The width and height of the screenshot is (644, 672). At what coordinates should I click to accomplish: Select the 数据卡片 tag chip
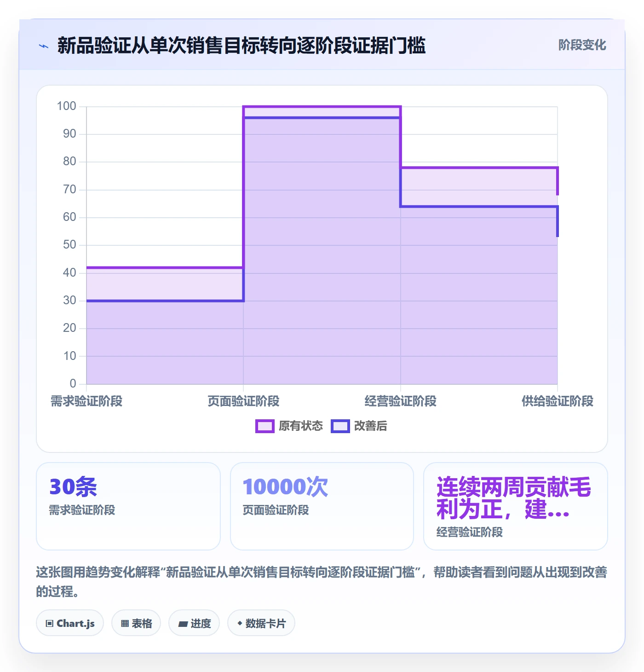pos(261,623)
